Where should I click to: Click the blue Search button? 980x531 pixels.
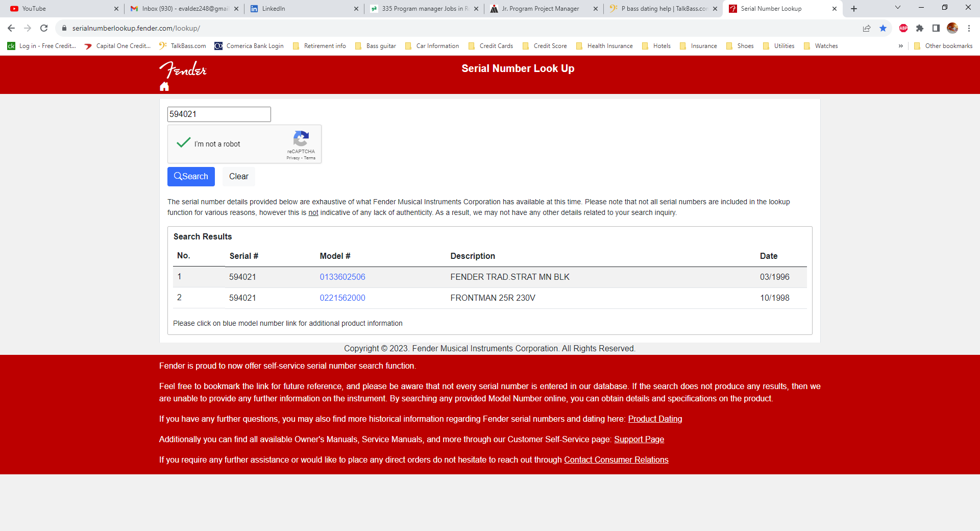coord(191,177)
